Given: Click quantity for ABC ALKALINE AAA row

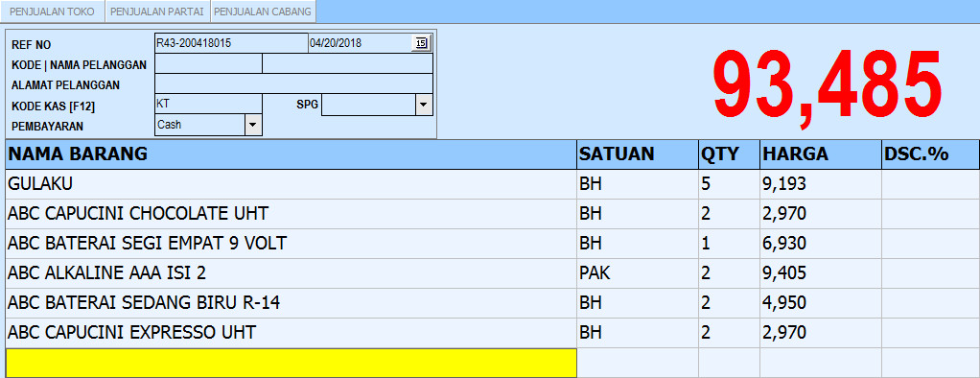Looking at the screenshot, I should pos(730,273).
